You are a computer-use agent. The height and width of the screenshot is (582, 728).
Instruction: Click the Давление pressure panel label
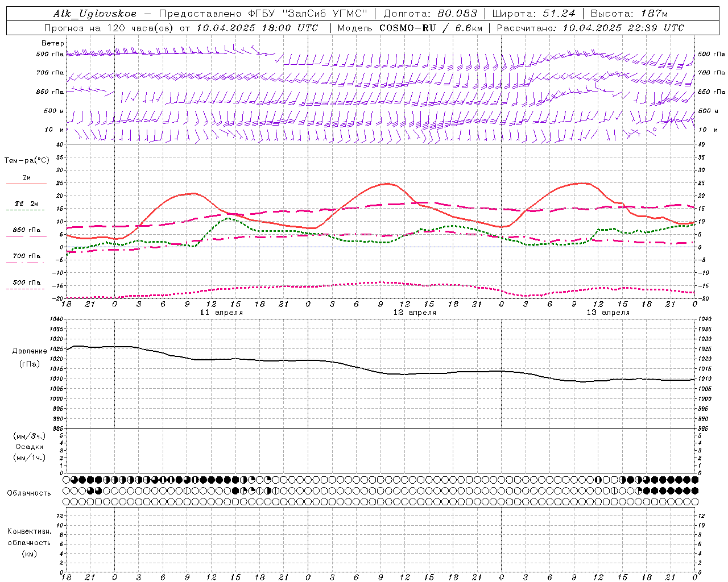point(29,351)
